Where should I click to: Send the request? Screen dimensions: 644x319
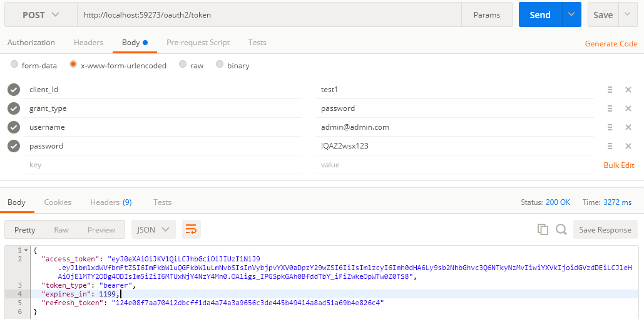540,15
